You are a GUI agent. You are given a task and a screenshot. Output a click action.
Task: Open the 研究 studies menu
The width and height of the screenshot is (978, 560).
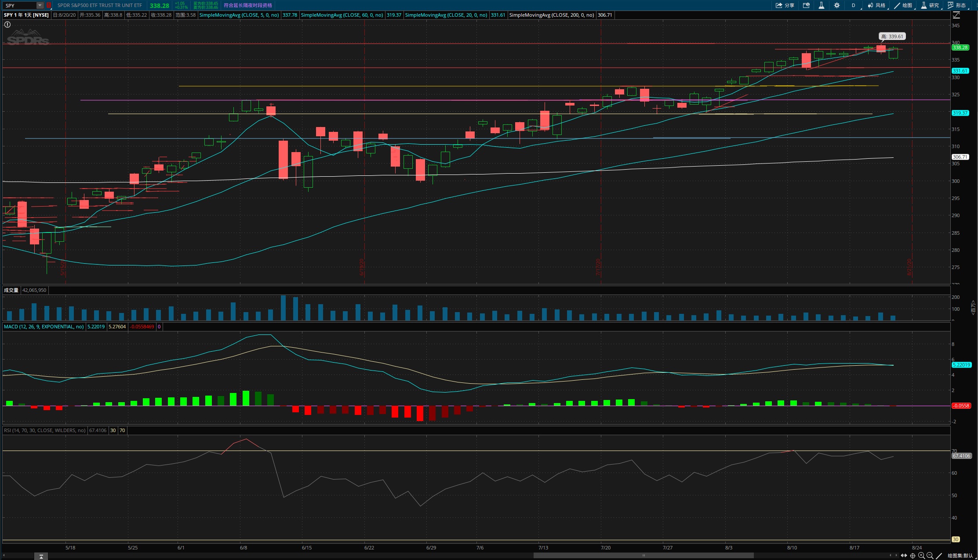[x=930, y=5]
